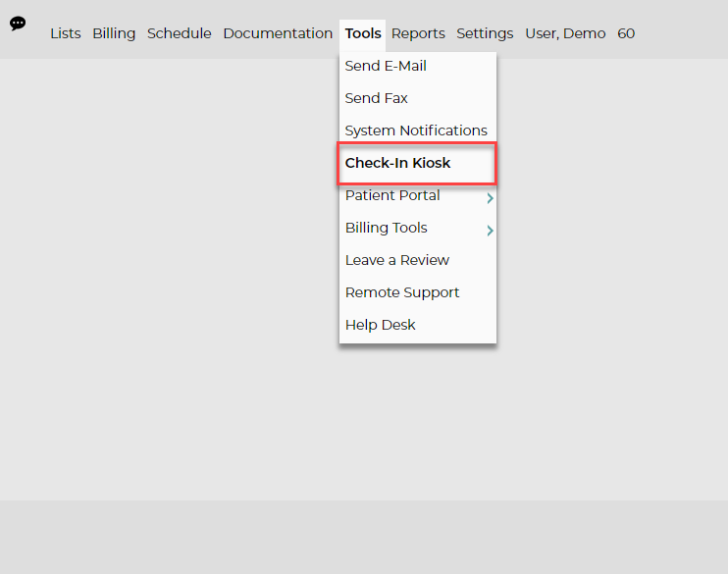Choose Send Fax from Tools
The image size is (728, 574).
click(x=417, y=98)
